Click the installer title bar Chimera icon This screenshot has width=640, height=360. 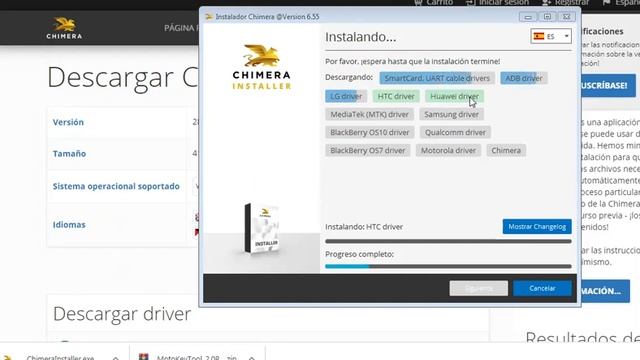point(209,17)
